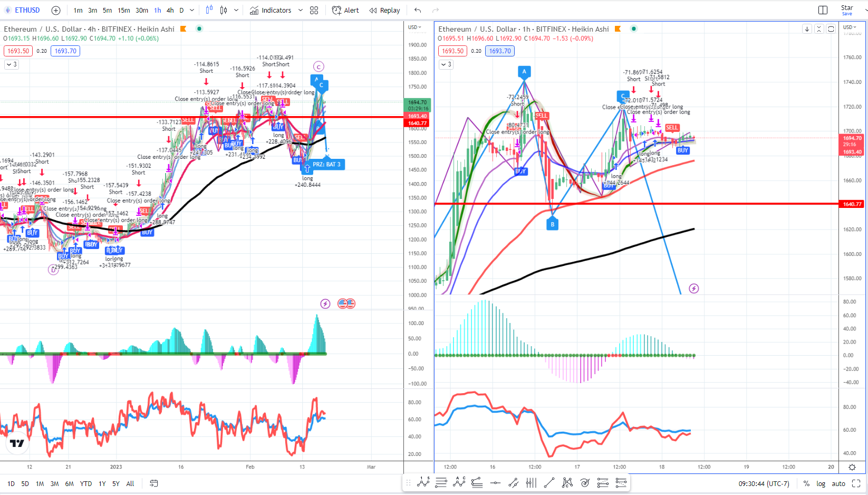Switch to the 4h timeframe
The width and height of the screenshot is (868, 495).
coord(170,10)
